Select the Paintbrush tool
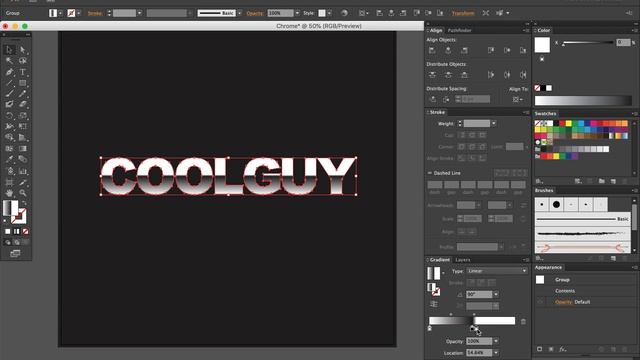This screenshot has height=360, width=640. coord(9,93)
